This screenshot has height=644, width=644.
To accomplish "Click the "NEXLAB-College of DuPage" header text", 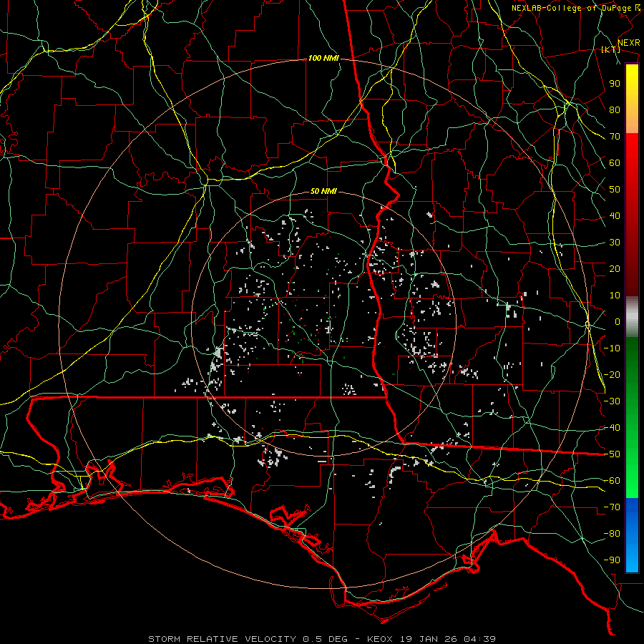I will [x=571, y=8].
